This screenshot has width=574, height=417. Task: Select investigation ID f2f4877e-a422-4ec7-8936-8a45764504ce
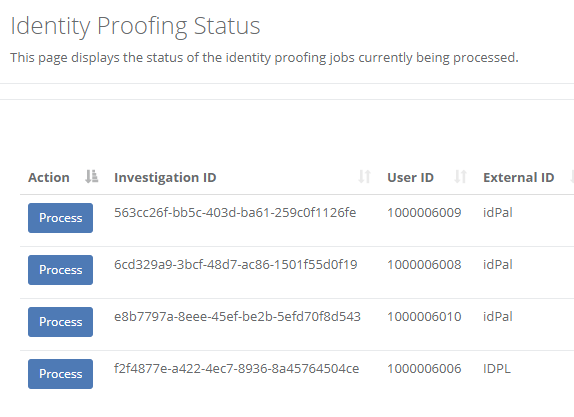click(236, 369)
